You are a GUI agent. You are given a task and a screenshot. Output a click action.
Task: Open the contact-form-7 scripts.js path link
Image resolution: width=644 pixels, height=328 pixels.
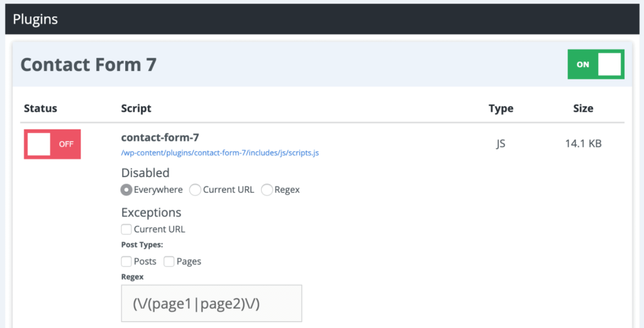[219, 153]
